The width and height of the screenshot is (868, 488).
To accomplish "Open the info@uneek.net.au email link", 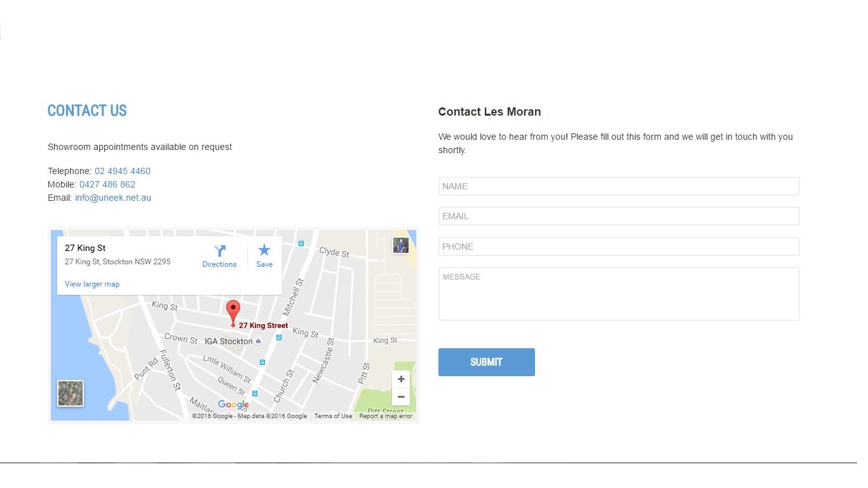I will (113, 198).
